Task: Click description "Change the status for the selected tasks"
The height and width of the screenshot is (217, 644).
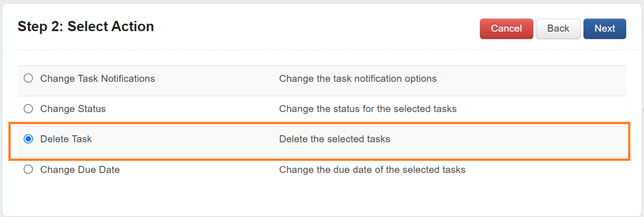Action: click(x=368, y=109)
